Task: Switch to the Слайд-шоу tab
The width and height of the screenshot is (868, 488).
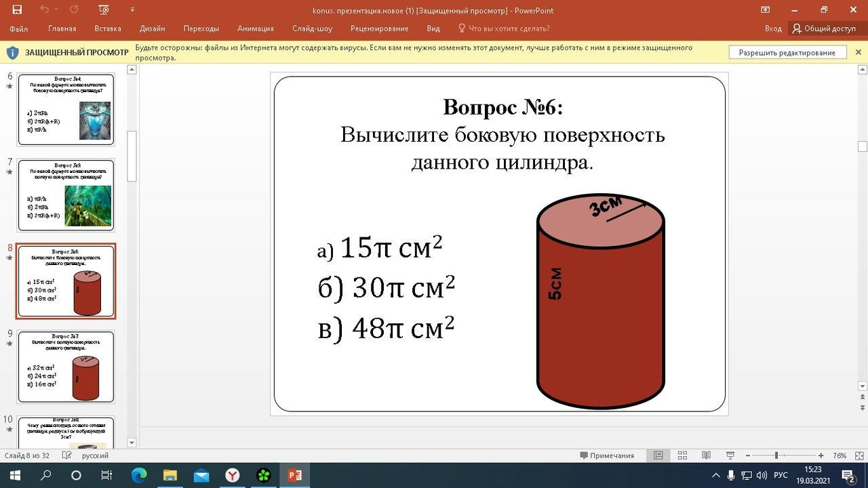Action: pyautogui.click(x=312, y=28)
